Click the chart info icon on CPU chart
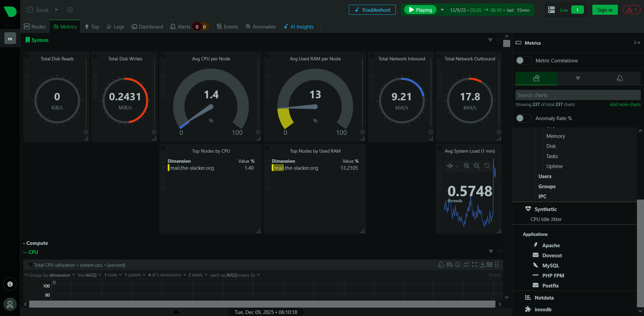Image resolution: width=644 pixels, height=316 pixels. click(458, 265)
